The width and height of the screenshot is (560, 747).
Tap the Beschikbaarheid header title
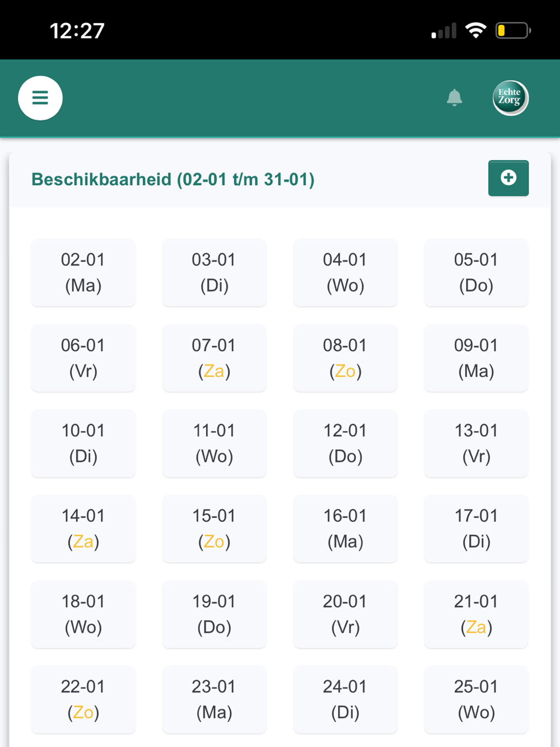pyautogui.click(x=173, y=179)
